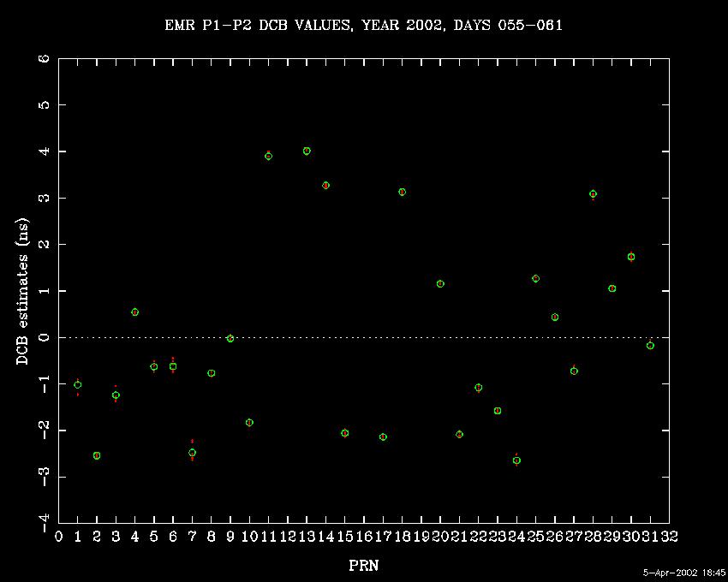Screen dimensions: 728x582
Task: Click the '5-Apr-2002 18:45' timestamp
Action: coord(684,573)
